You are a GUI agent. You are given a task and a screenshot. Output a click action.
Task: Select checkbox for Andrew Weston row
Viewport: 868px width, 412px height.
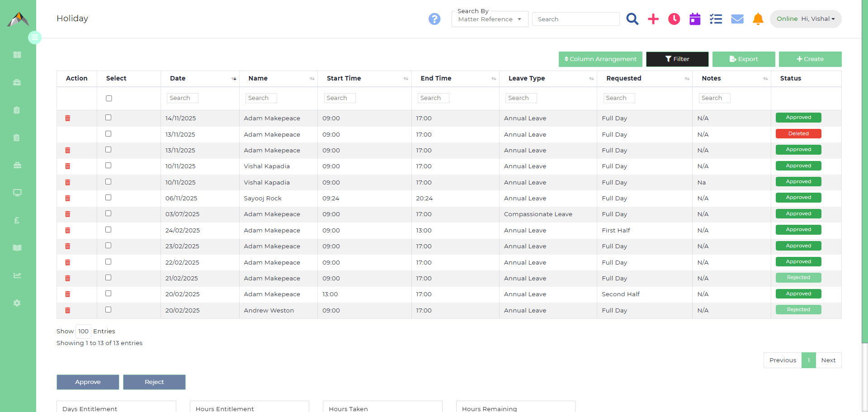(x=108, y=310)
